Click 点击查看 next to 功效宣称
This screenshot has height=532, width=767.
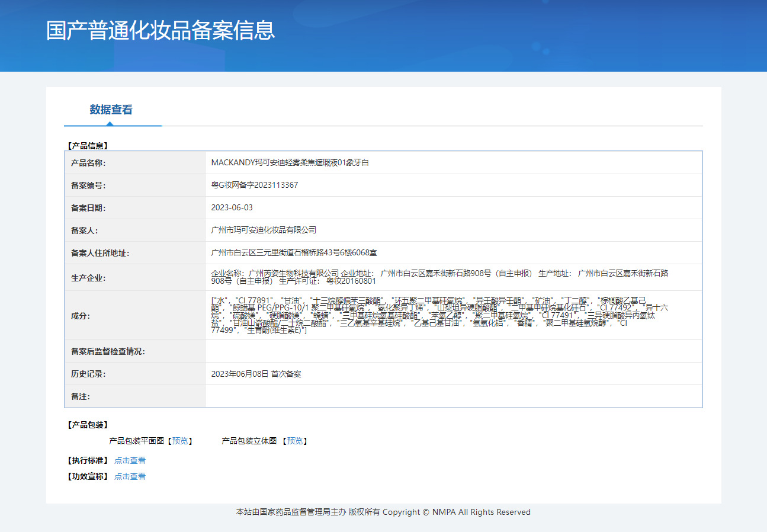130,476
